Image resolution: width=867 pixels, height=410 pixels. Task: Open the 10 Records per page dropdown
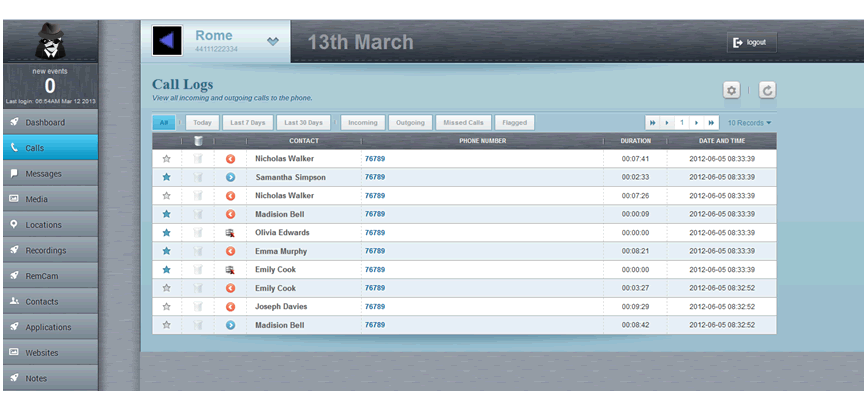tap(749, 122)
